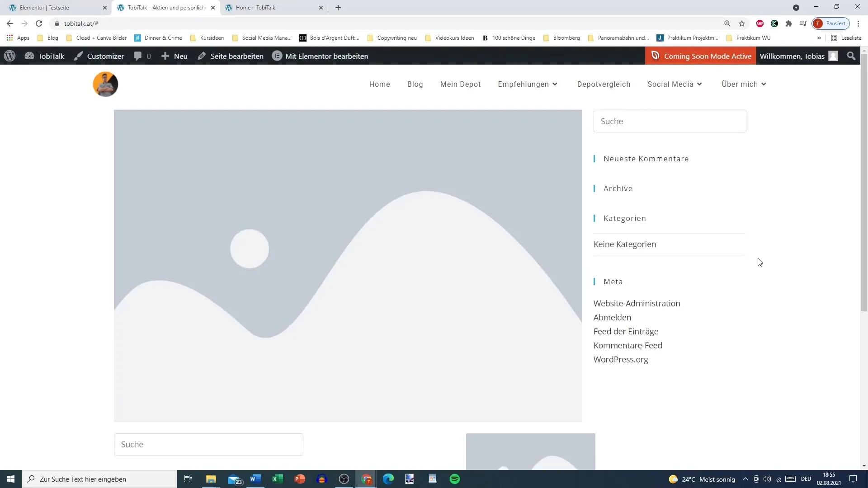Open the Chrome three-dot menu
This screenshot has width=868, height=488.
click(x=859, y=23)
